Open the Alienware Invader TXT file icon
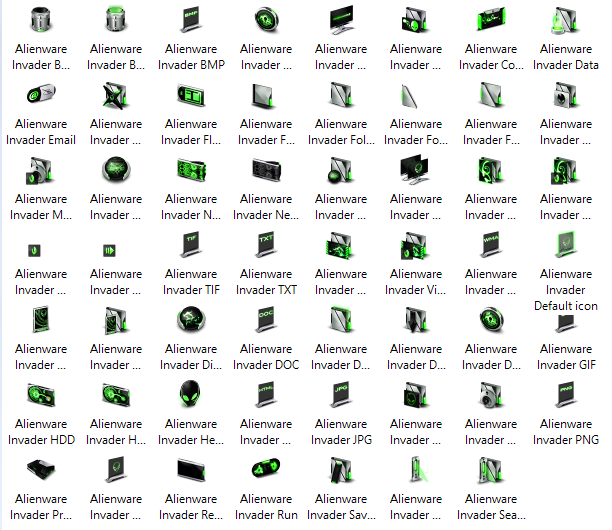This screenshot has height=530, width=612. click(266, 245)
